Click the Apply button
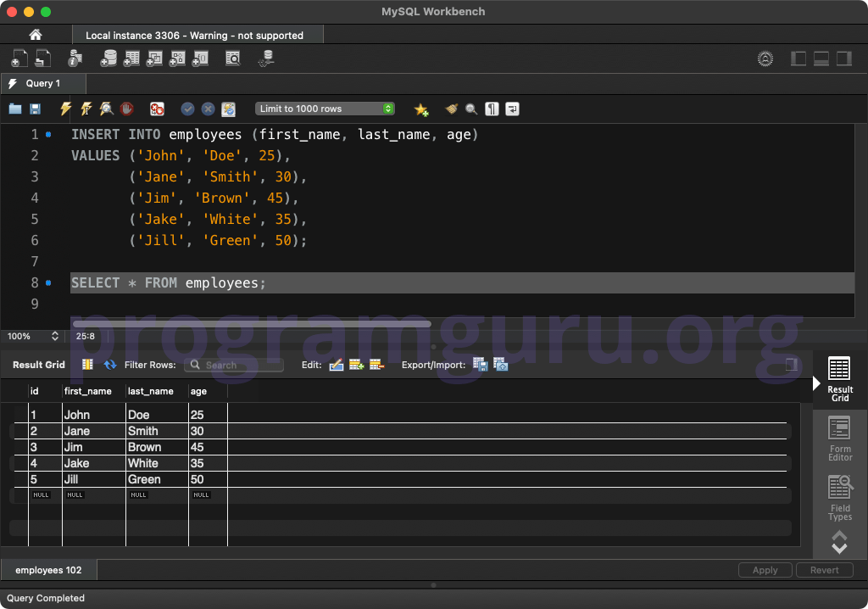This screenshot has width=868, height=609. point(765,570)
